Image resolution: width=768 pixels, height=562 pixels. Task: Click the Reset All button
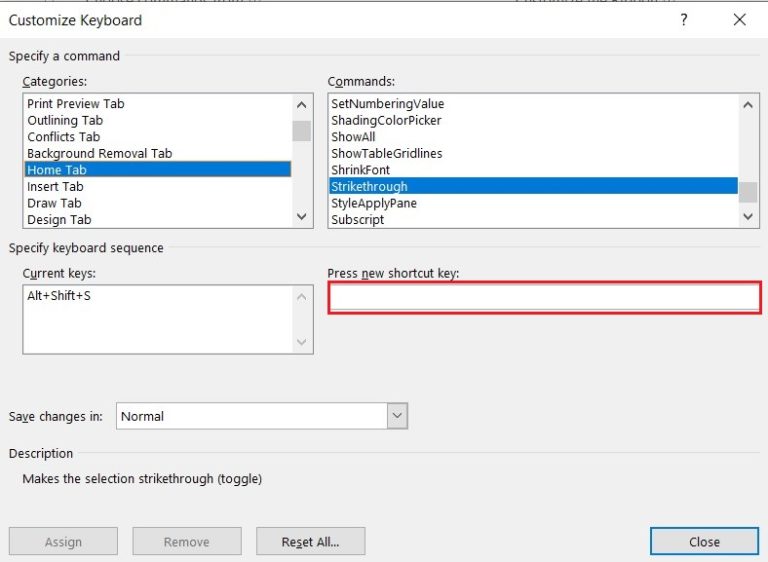(309, 542)
